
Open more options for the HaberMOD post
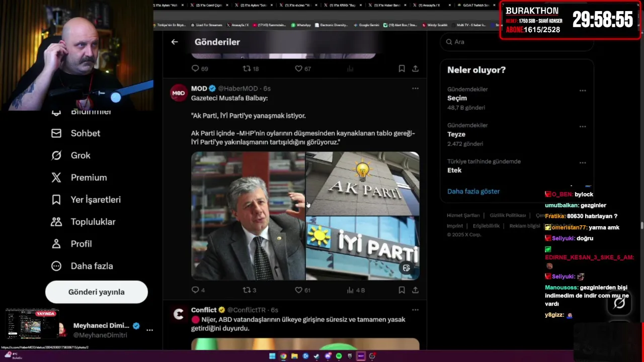point(415,88)
